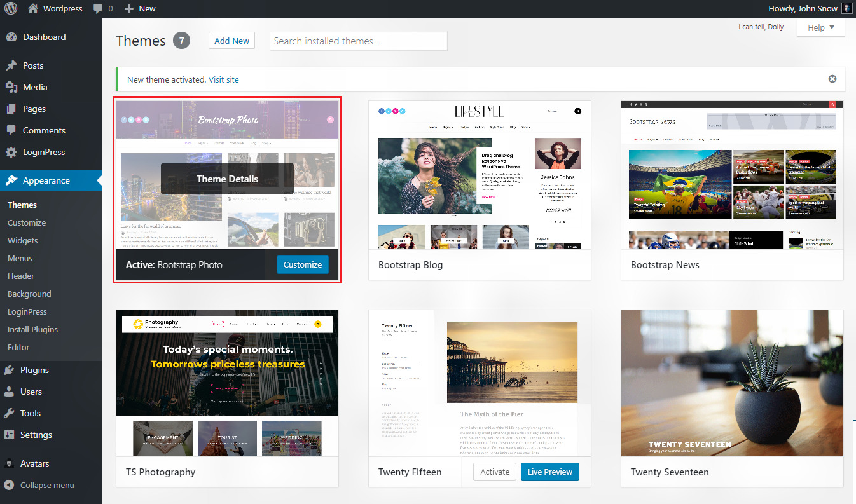Click the Customize button on Bootstrap Photo
Image resolution: width=856 pixels, height=504 pixels.
[x=303, y=264]
